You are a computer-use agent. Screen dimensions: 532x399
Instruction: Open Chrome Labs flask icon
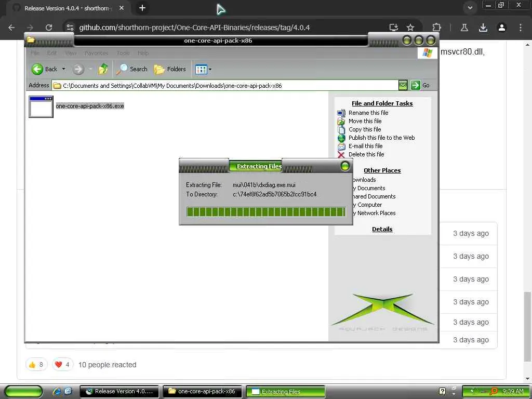click(464, 28)
